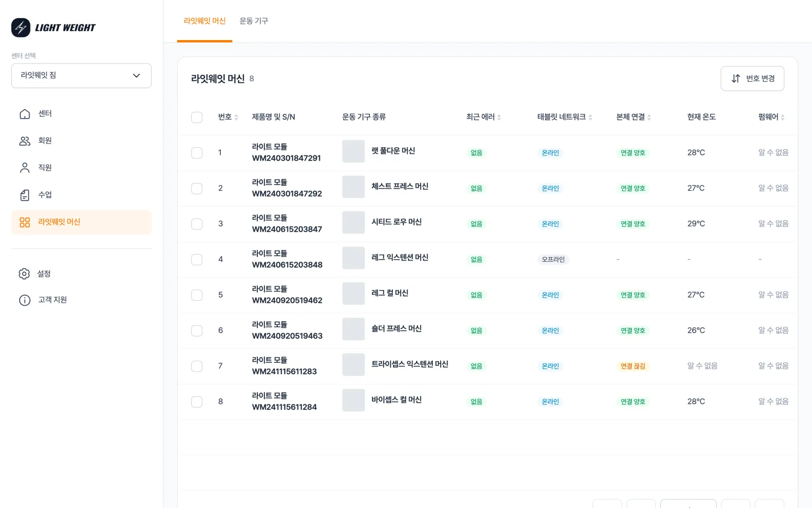Click the 29°C temperature value
The width and height of the screenshot is (812, 508).
tap(696, 224)
